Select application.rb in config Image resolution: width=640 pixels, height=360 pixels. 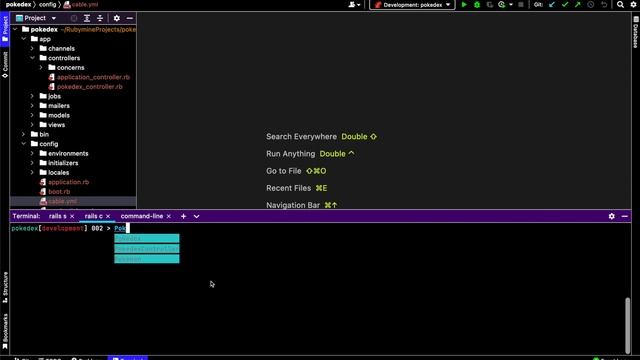click(68, 182)
